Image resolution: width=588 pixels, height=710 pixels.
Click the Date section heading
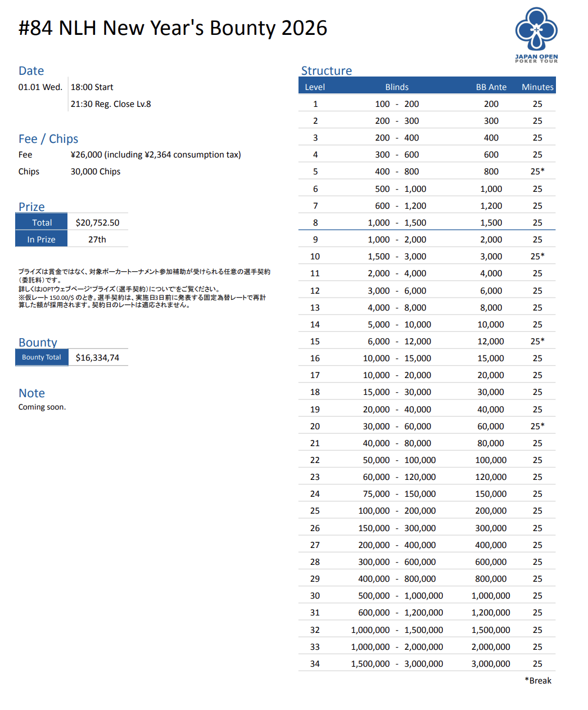coord(31,71)
